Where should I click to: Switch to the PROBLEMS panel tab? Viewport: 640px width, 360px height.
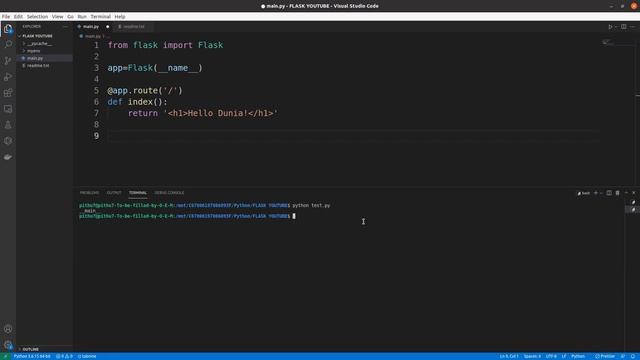click(x=89, y=193)
